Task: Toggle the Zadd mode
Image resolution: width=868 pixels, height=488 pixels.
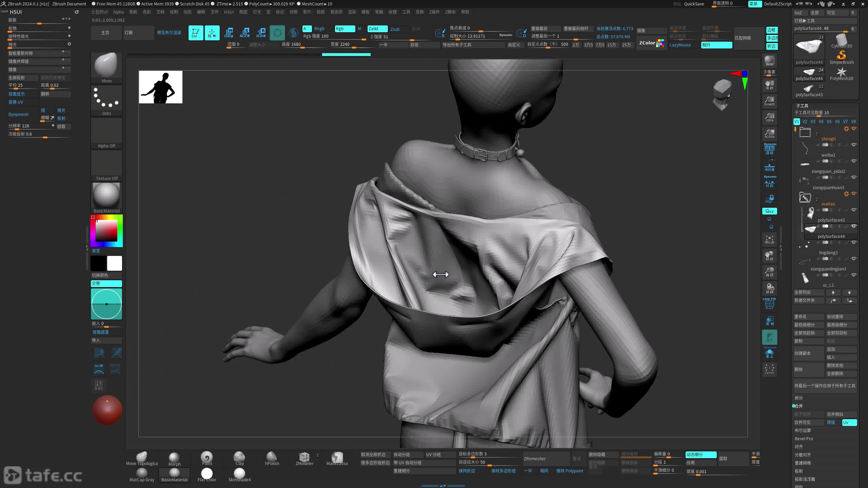Action: point(377,29)
